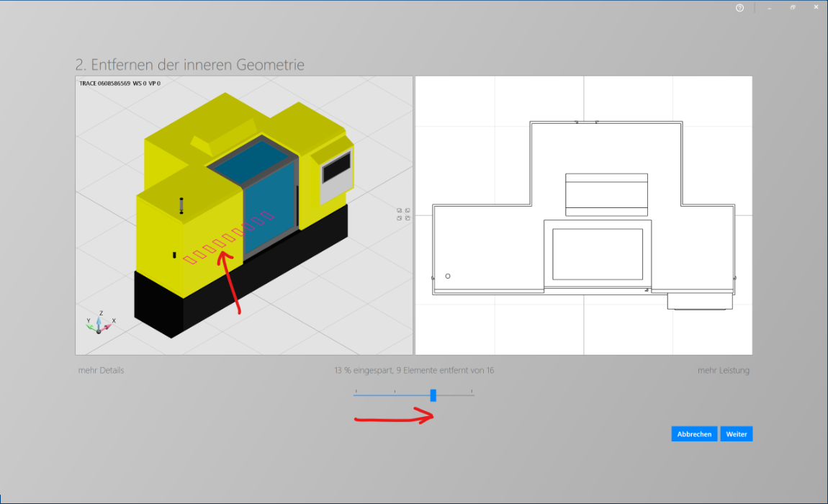Set slider to the rightmost tick mark

[472, 392]
